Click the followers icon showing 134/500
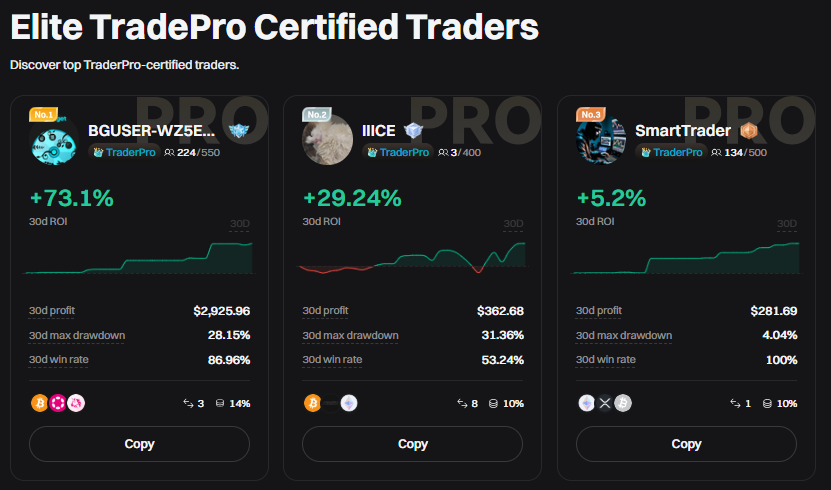 point(716,152)
